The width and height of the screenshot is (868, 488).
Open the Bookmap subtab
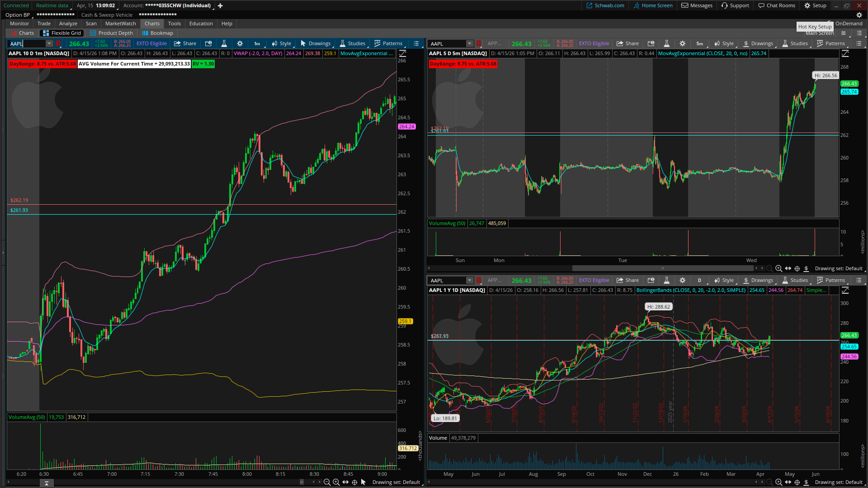coord(157,33)
